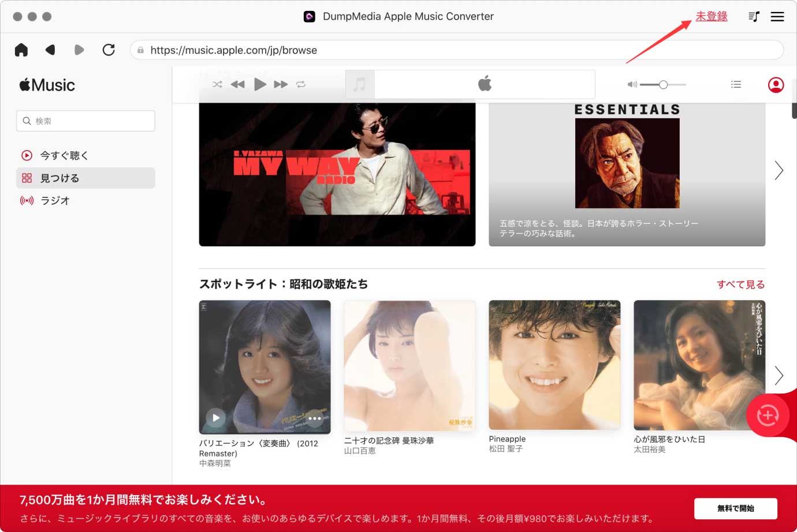797x532 pixels.
Task: Click the red add-to-convert plus button
Action: click(x=768, y=415)
